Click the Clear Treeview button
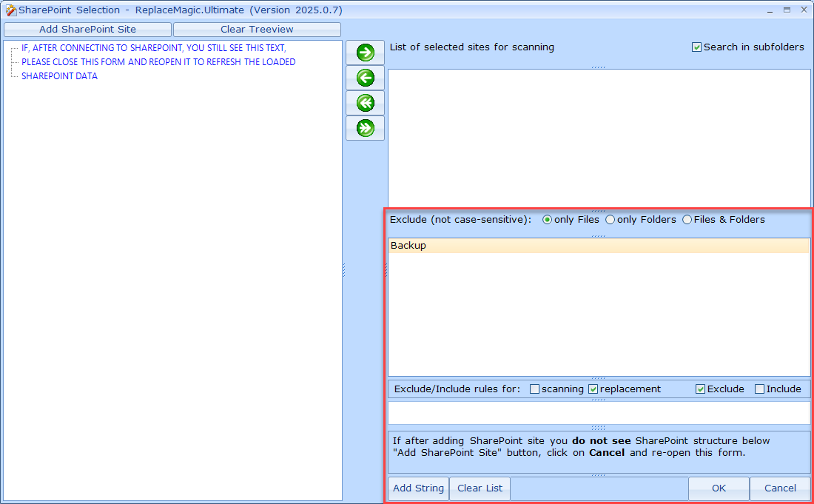The height and width of the screenshot is (504, 814). pyautogui.click(x=257, y=30)
